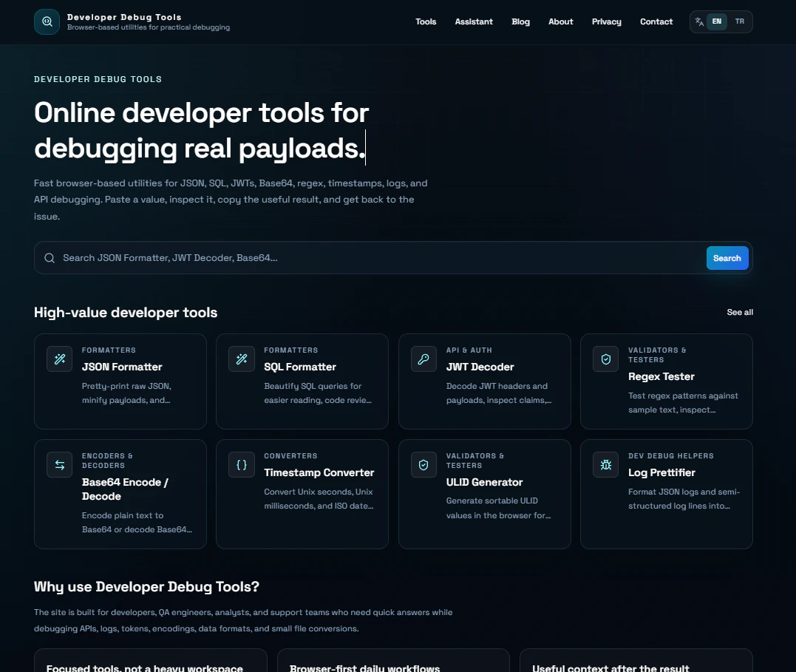The image size is (796, 672).
Task: Click 'DEV DEBUG HELPERS' category label
Action: [670, 455]
